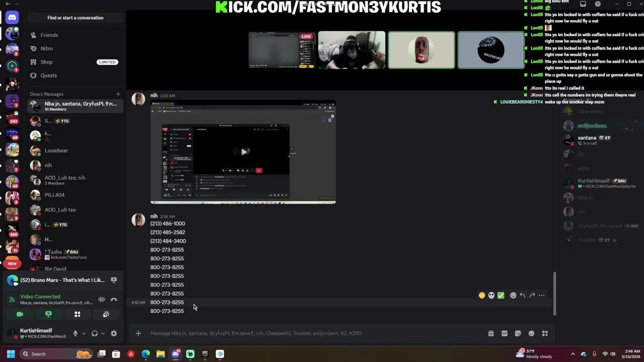Viewport: 644px width, 362px height.
Task: Deafen with the headphones icon
Action: point(95,333)
